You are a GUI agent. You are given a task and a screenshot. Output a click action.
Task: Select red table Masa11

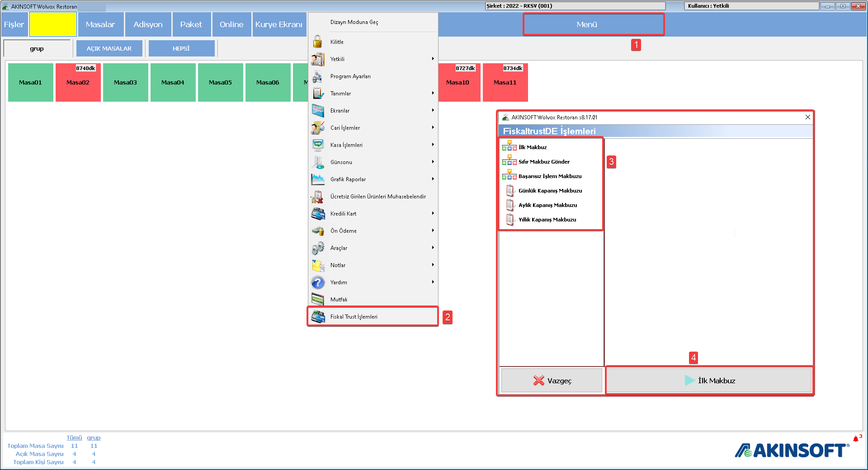(x=505, y=82)
